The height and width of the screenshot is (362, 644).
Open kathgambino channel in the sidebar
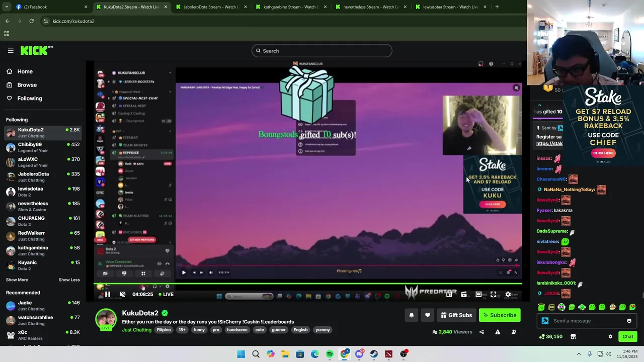43,250
